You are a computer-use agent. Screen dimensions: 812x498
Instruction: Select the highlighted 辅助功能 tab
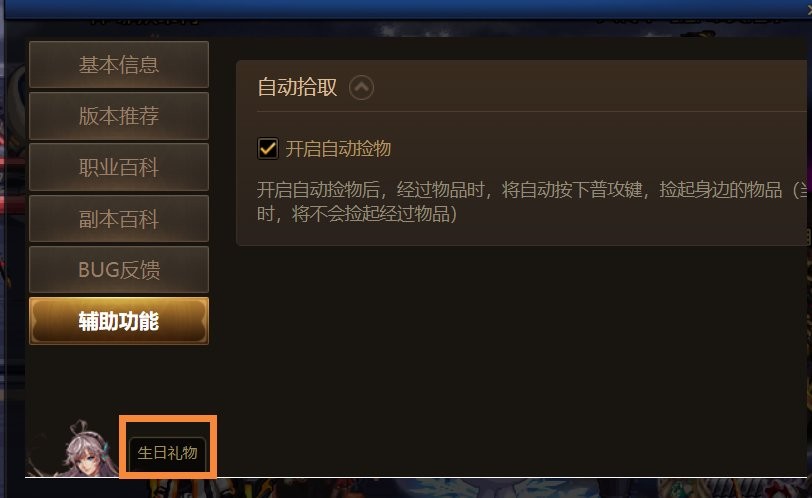[x=119, y=321]
